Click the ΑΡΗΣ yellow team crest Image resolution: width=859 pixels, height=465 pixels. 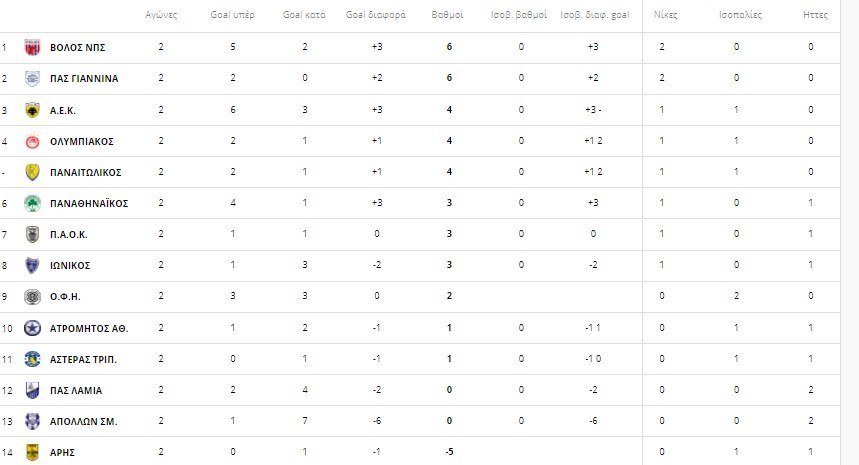click(31, 451)
